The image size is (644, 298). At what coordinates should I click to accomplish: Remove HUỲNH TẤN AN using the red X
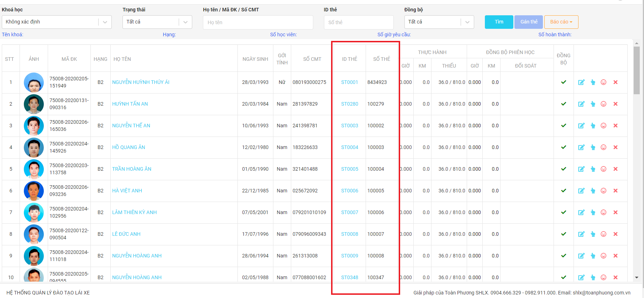point(616,104)
